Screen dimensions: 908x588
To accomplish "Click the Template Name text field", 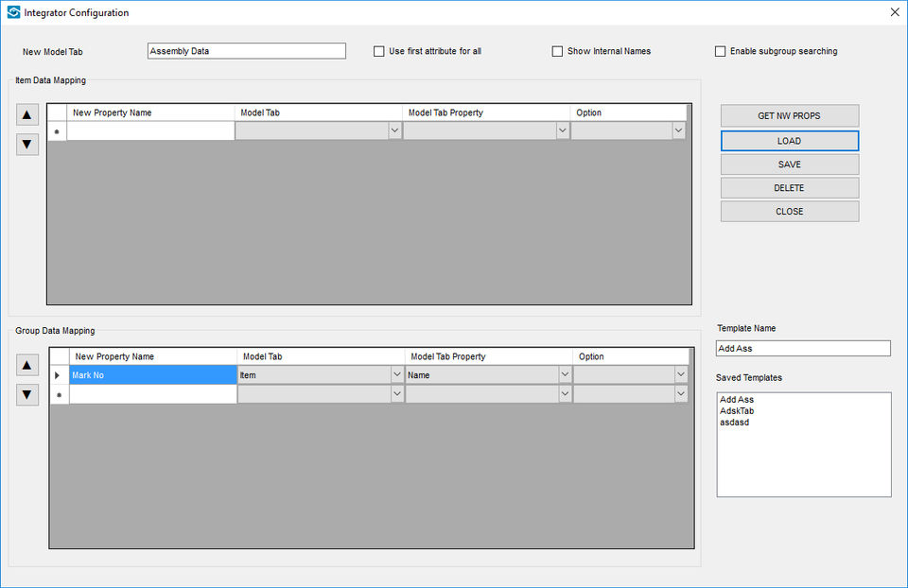I will [802, 349].
